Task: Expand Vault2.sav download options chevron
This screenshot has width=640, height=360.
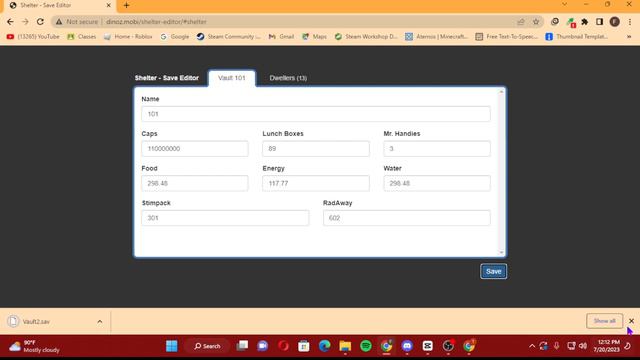Action: coord(100,322)
